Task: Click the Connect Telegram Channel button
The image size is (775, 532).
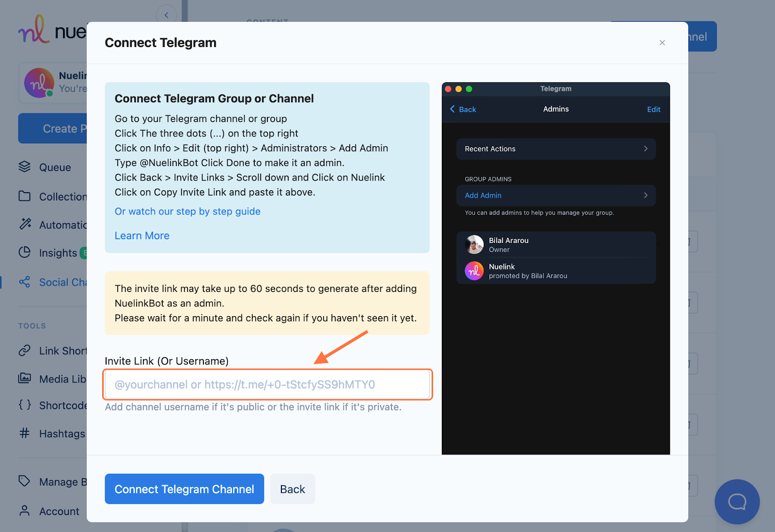Action: point(184,489)
